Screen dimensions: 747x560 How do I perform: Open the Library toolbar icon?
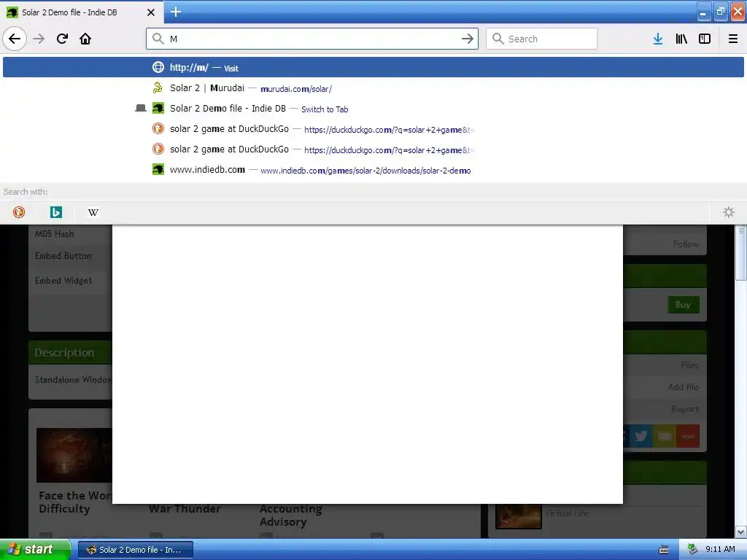(681, 39)
